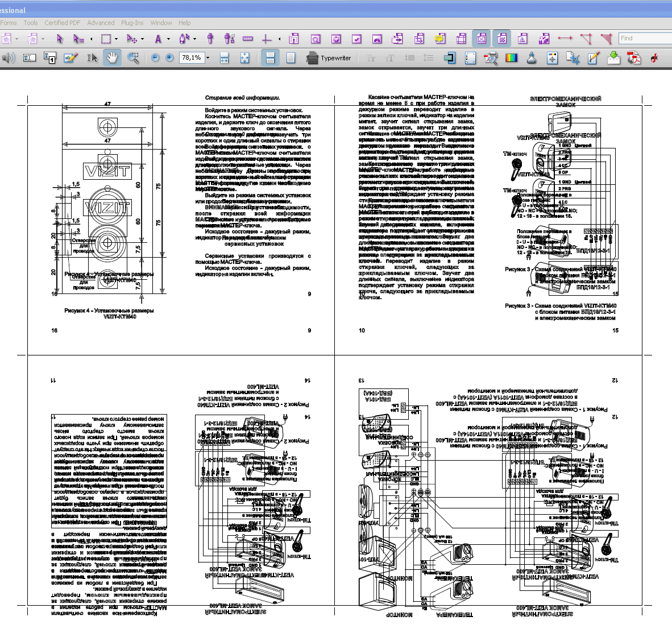The height and width of the screenshot is (633, 672).
Task: Click the checkmark preflight window icon
Action: coord(356,39)
